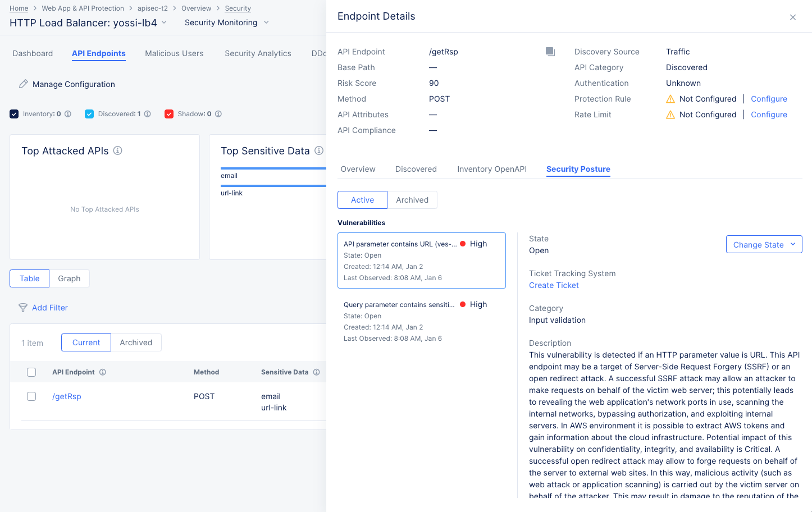The image size is (812, 512).
Task: Click the info icon beside Top Attacked APIs
Action: click(x=117, y=150)
